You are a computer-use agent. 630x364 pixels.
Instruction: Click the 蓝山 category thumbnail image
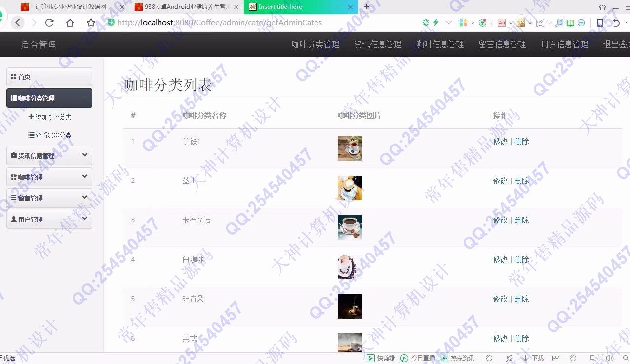[x=350, y=188]
